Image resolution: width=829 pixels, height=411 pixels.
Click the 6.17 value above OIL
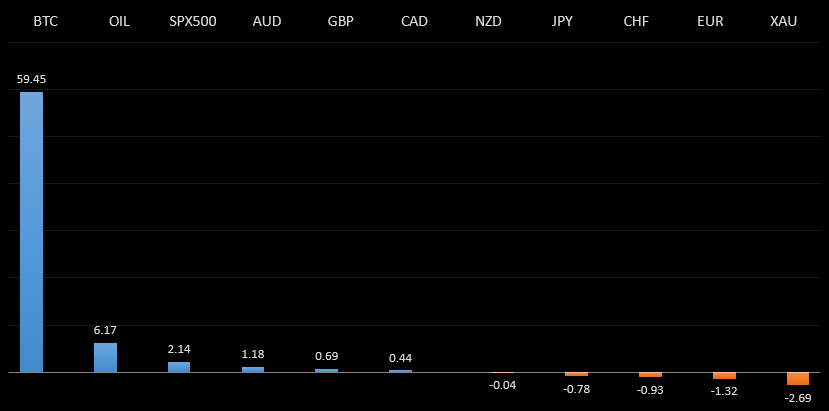[105, 330]
